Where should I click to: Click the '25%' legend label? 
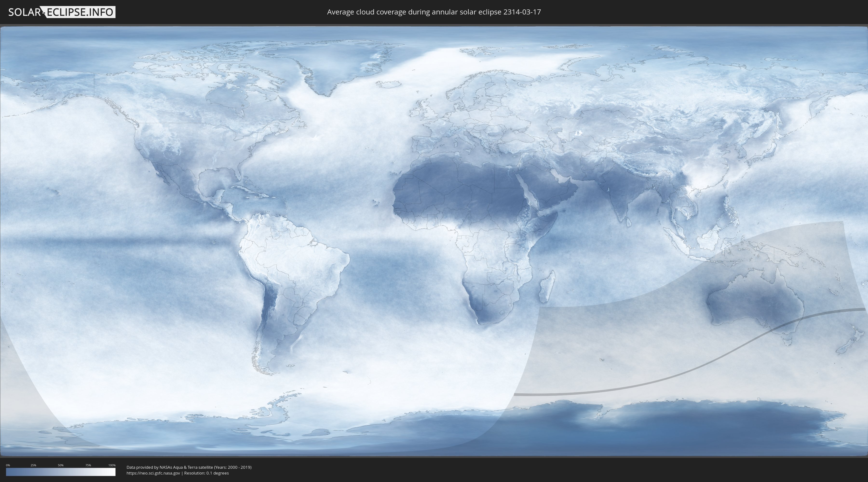point(33,465)
